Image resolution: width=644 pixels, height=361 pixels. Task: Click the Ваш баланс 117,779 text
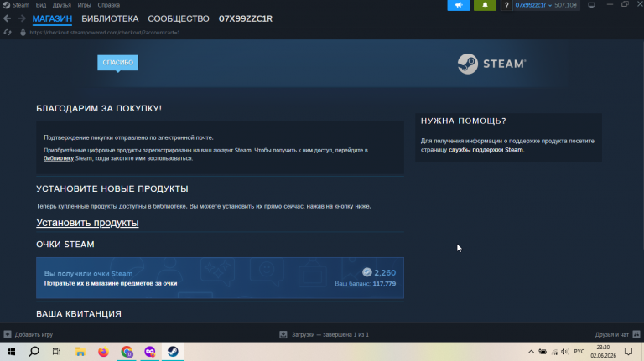point(365,283)
